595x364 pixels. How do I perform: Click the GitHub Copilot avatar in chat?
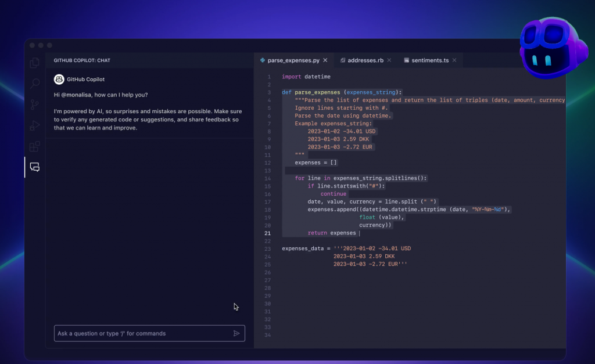pyautogui.click(x=59, y=79)
